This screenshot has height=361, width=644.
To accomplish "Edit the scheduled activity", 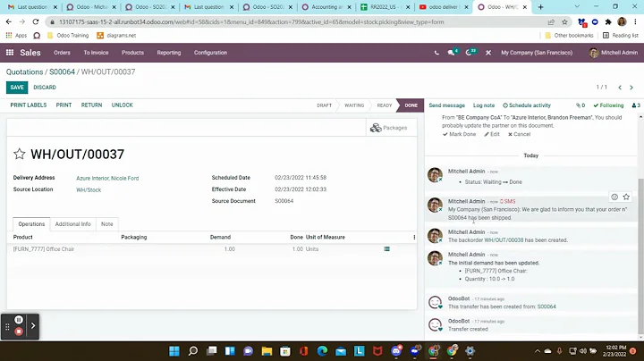I will [x=492, y=134].
